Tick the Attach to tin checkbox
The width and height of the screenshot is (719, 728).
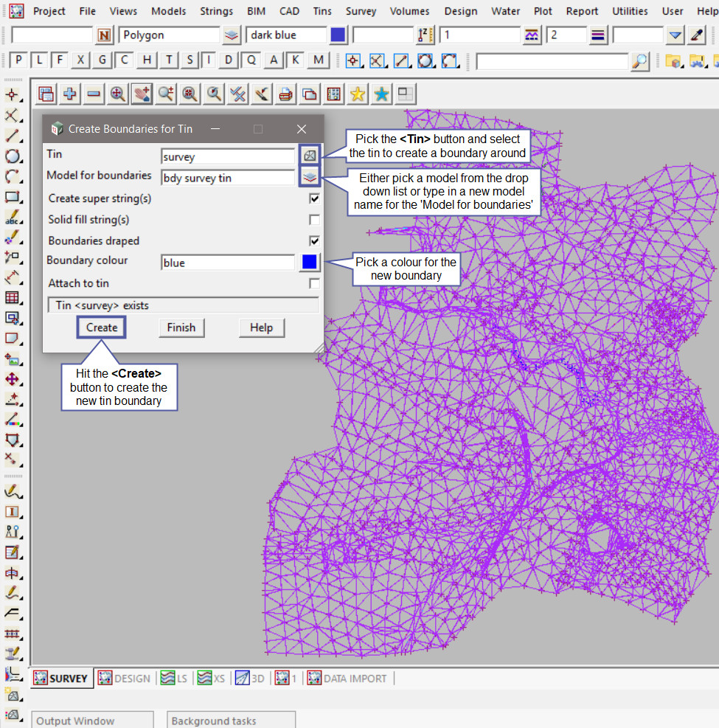pyautogui.click(x=315, y=283)
